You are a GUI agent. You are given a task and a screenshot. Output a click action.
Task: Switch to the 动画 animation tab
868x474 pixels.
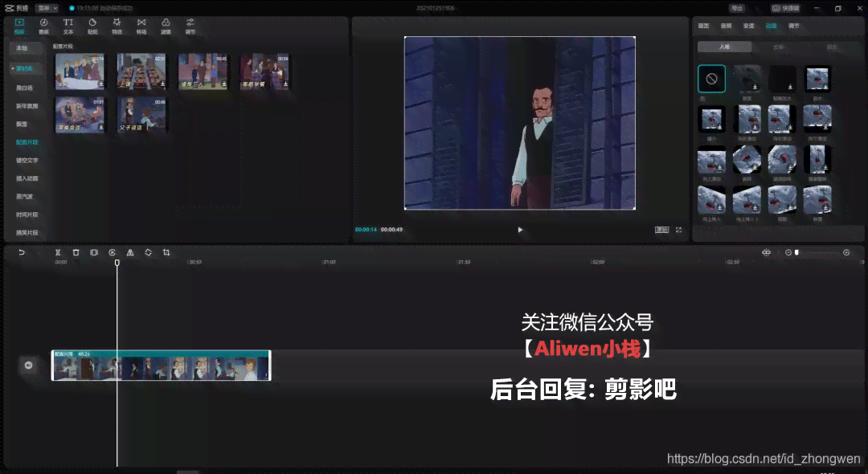(x=771, y=26)
